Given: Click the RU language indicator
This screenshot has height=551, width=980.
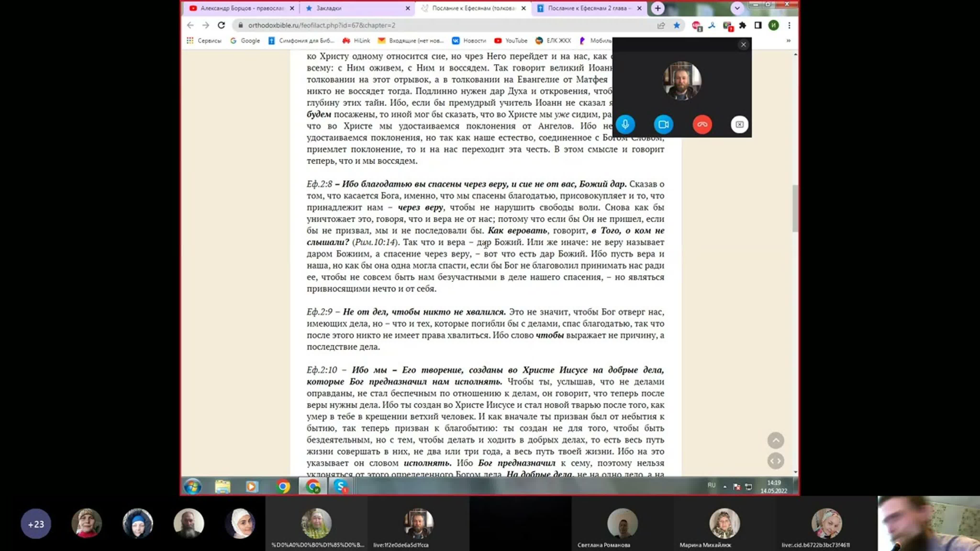Looking at the screenshot, I should 711,485.
